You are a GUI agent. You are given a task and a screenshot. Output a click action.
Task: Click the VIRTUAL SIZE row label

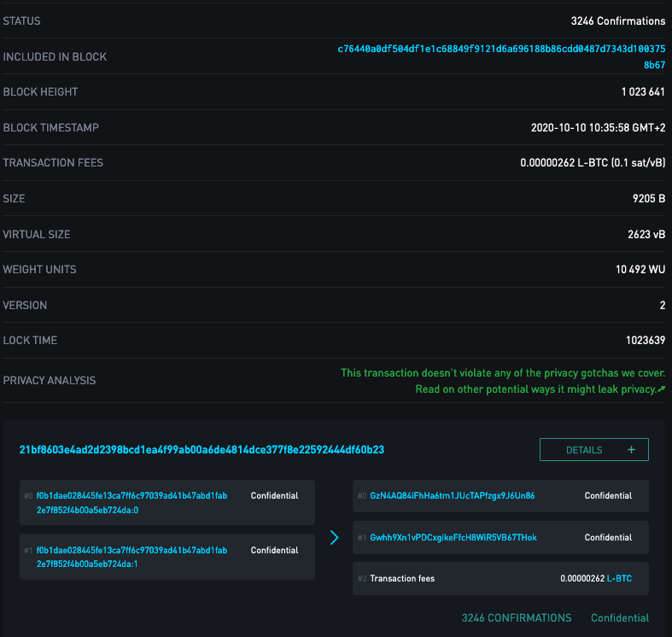point(37,235)
